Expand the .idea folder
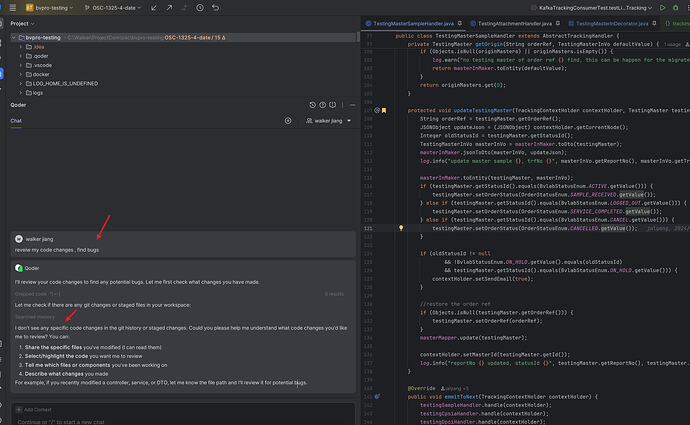Viewport: 690px width, 425px height. [x=21, y=47]
